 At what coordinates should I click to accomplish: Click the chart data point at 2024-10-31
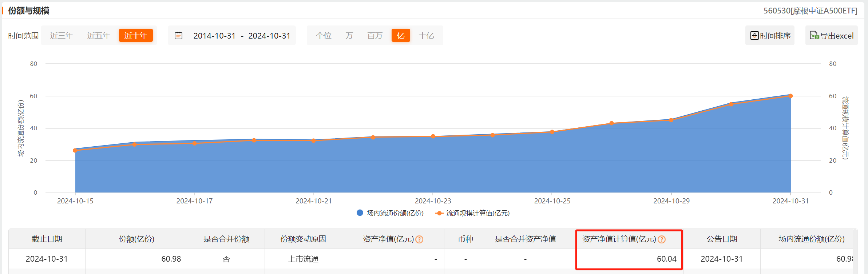coord(790,96)
